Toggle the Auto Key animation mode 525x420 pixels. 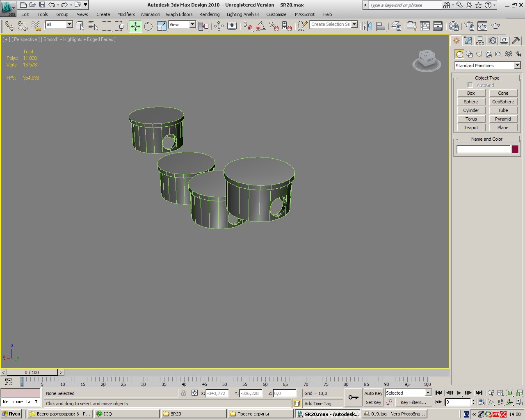click(x=373, y=393)
